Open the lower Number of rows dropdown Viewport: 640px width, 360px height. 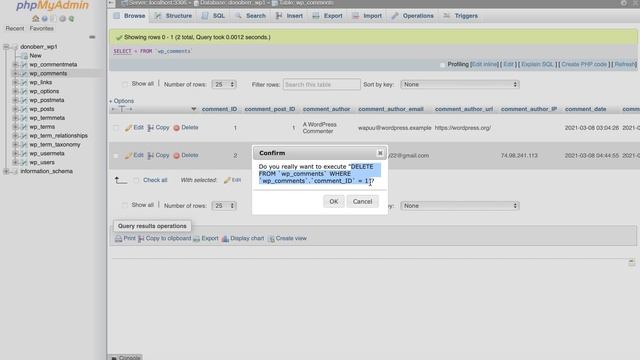(x=224, y=206)
